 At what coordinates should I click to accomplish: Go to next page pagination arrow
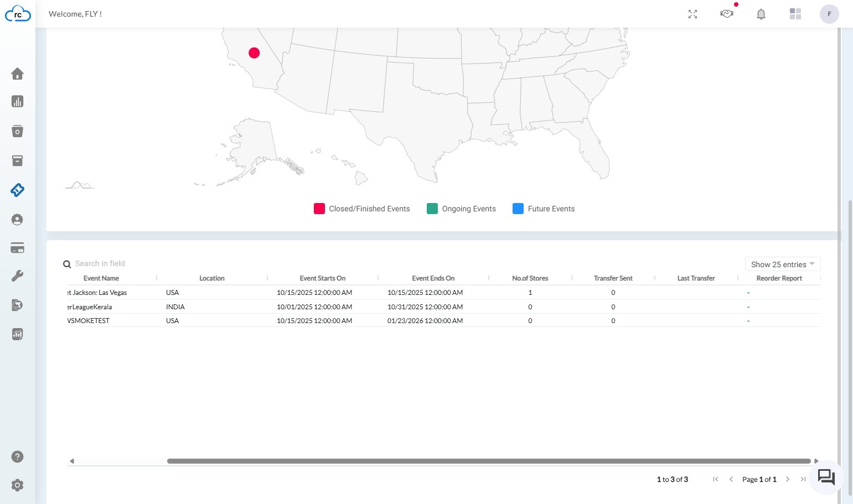(788, 479)
